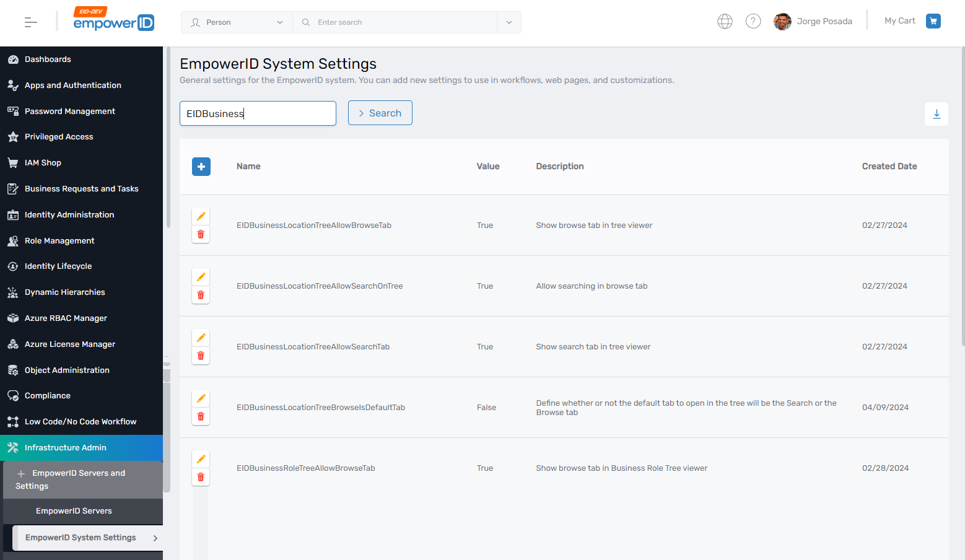965x560 pixels.
Task: Click the Search button
Action: click(x=380, y=113)
